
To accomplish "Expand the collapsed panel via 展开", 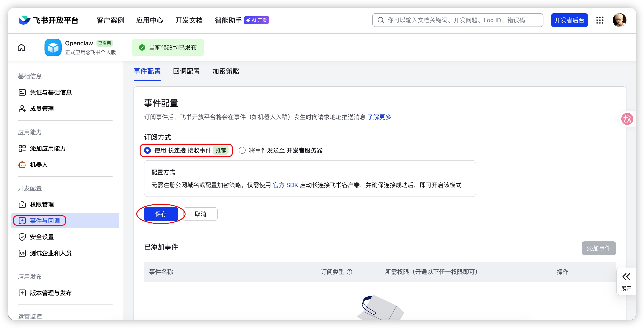I will [626, 281].
